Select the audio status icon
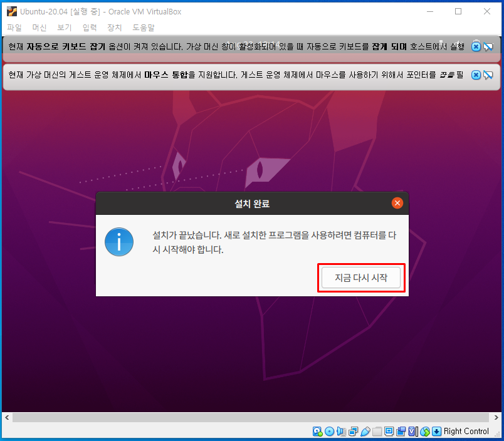Viewport: 504px width, 441px height. pyautogui.click(x=340, y=431)
